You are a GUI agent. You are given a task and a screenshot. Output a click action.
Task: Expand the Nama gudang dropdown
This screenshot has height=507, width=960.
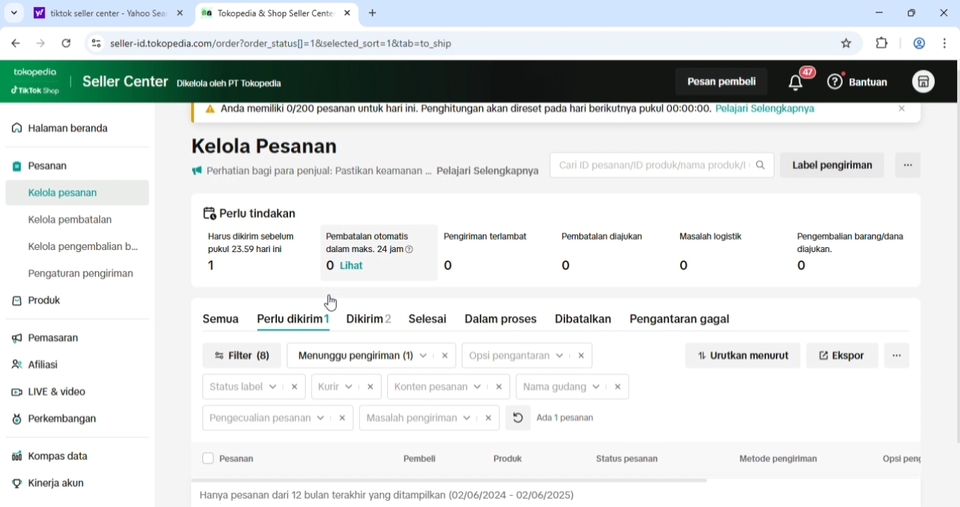pos(596,387)
